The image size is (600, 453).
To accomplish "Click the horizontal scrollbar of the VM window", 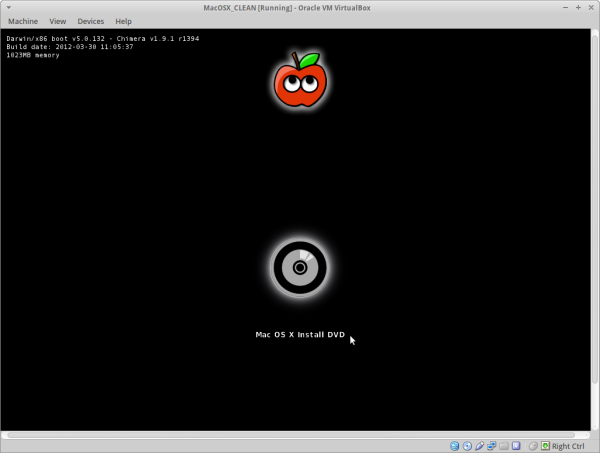I will (291, 435).
